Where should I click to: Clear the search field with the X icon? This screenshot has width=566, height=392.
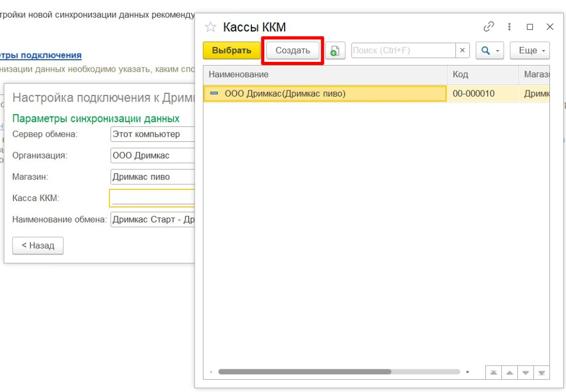pos(462,50)
